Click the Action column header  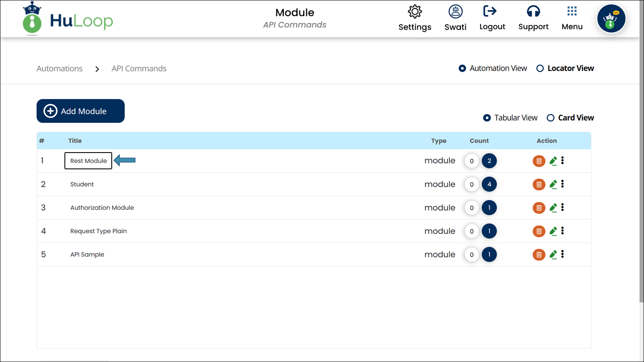point(547,141)
